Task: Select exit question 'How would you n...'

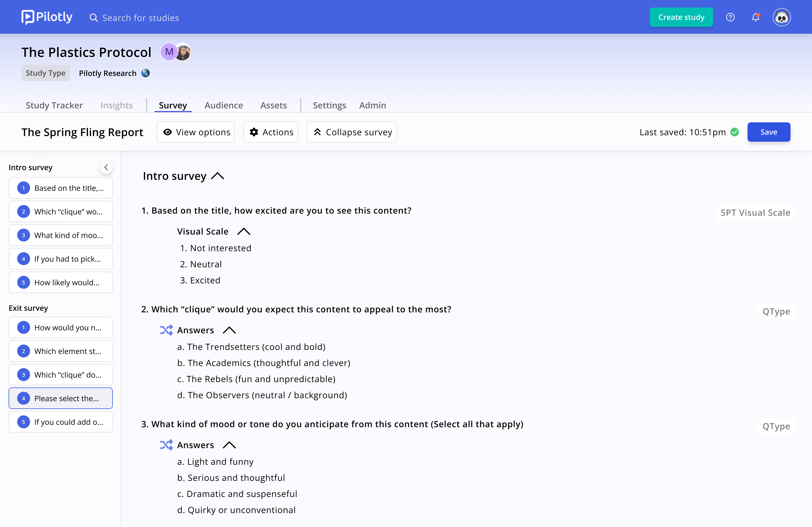Action: point(61,327)
